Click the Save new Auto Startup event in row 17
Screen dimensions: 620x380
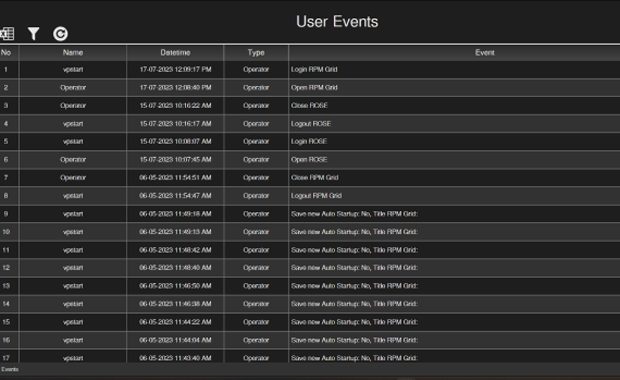[x=354, y=358]
